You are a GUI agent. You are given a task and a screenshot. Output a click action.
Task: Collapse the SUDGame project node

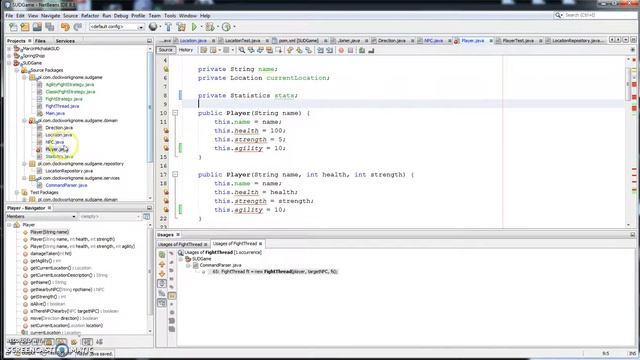(x=9, y=63)
